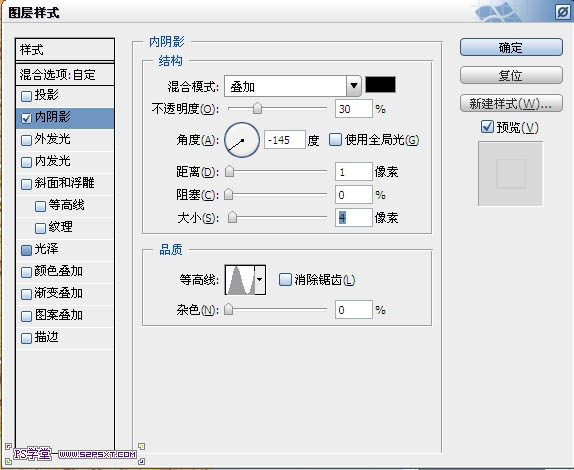Click the angle field showing -145

[285, 140]
